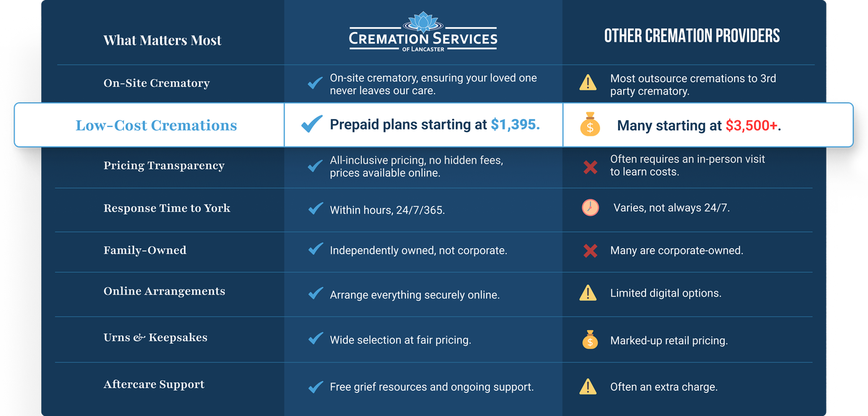Click the 'What Matters Most' column header
This screenshot has height=416, width=868.
[162, 41]
